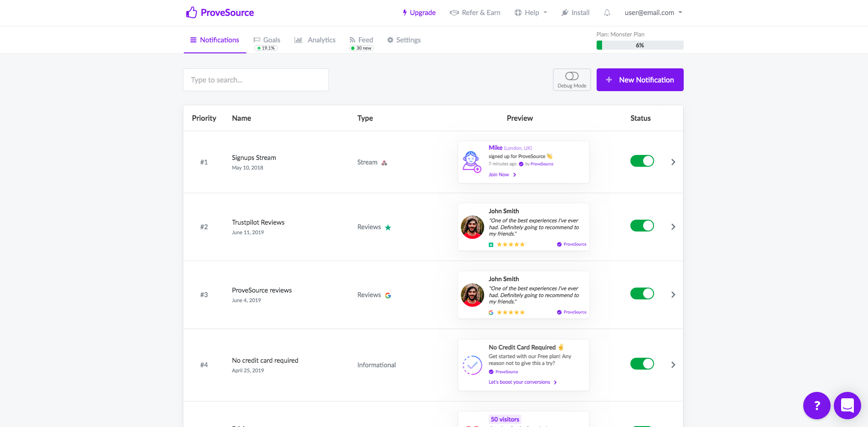Switch off No credit card required notification

642,364
